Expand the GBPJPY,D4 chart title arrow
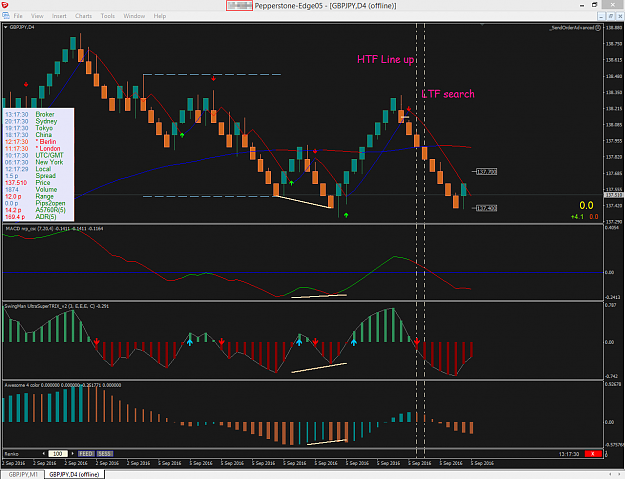Viewport: 625px width, 479px height. (6, 27)
